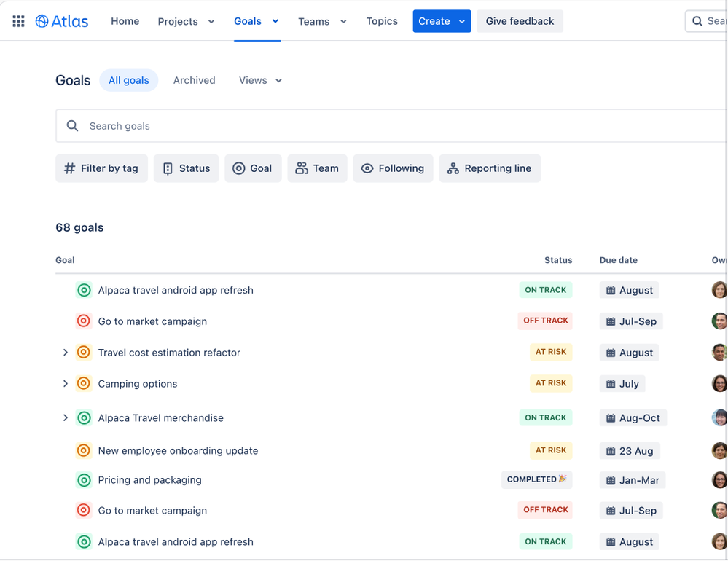Click the Create button label
Viewport: 728px width, 561px height.
[434, 21]
